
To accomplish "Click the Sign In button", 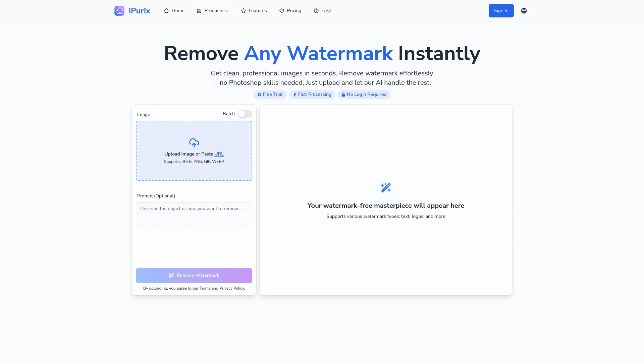I will 501,10.
